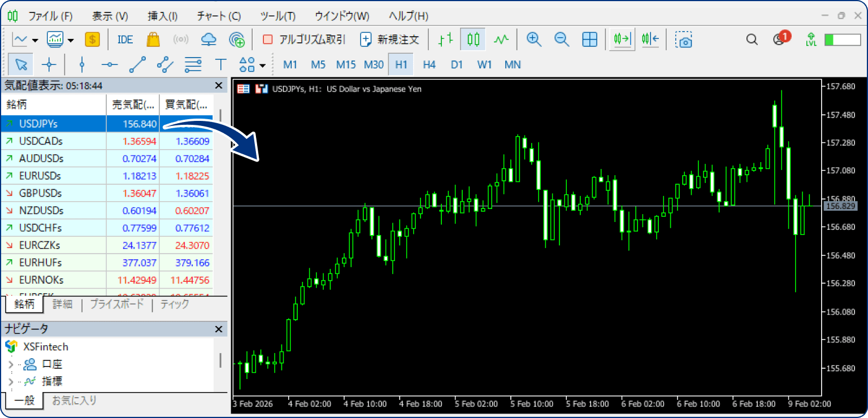Click the 新規注文 new order button
868x418 pixels.
[x=390, y=40]
